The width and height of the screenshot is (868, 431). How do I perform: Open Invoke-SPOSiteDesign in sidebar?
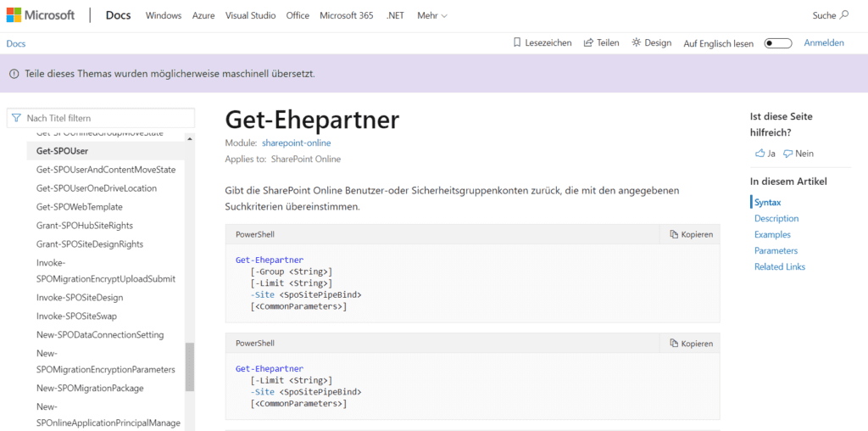tap(80, 298)
